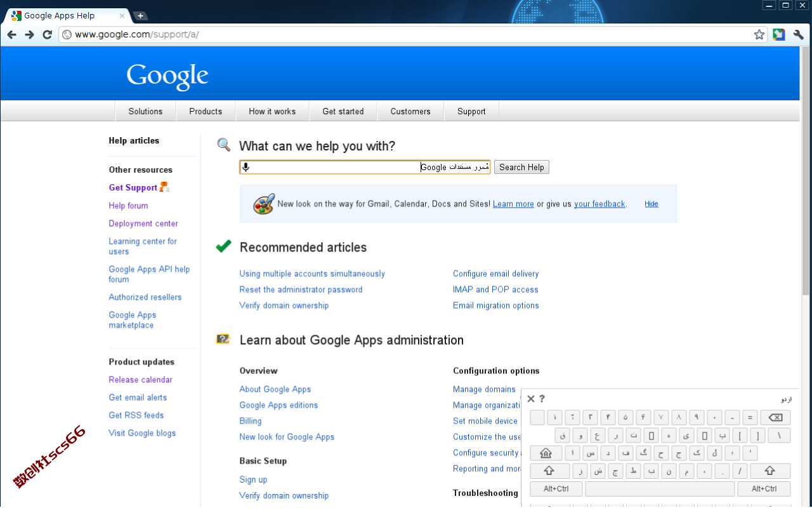812x508 pixels.
Task: Reload the page with the refresh icon
Action: (47, 34)
